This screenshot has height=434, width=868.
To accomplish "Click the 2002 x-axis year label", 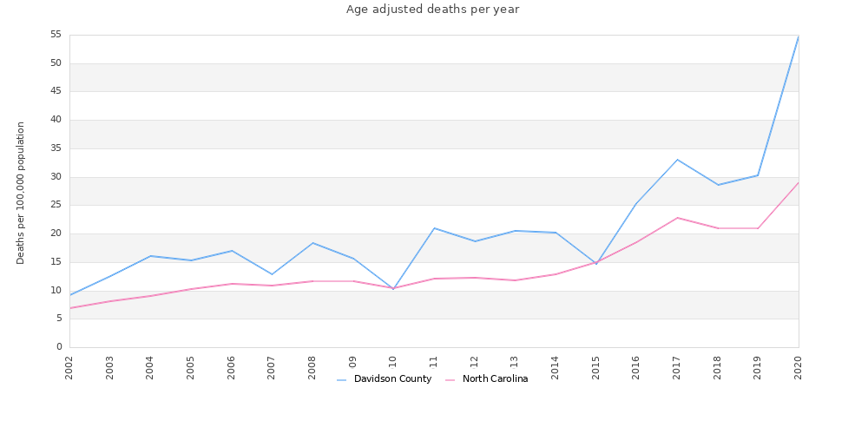I will coord(69,366).
